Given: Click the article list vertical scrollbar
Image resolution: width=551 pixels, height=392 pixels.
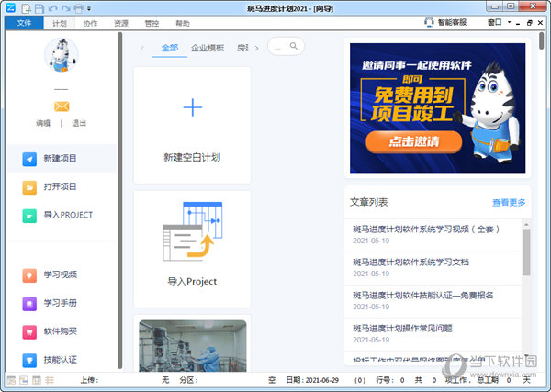Looking at the screenshot, I should (x=526, y=251).
